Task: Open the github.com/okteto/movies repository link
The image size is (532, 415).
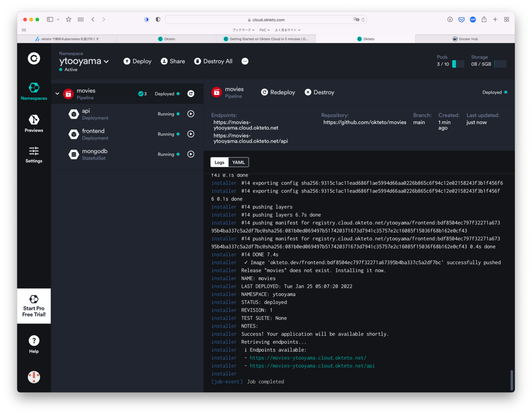Action: 364,122
